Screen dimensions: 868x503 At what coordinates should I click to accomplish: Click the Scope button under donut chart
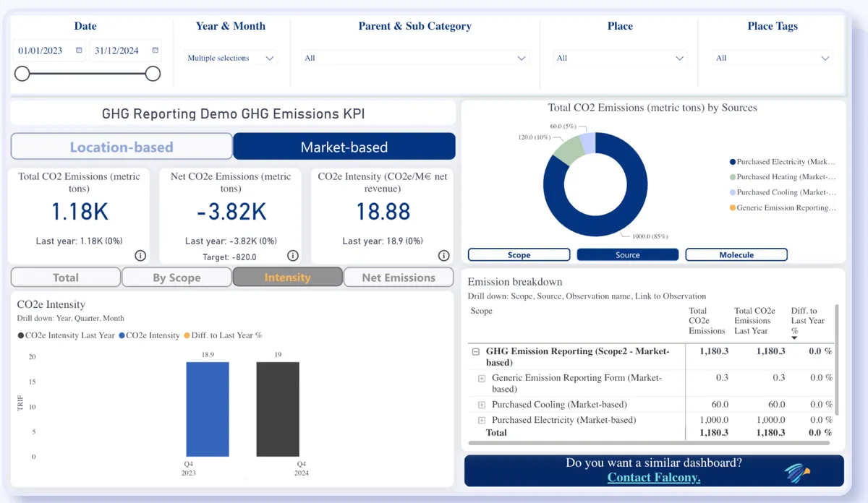tap(519, 254)
